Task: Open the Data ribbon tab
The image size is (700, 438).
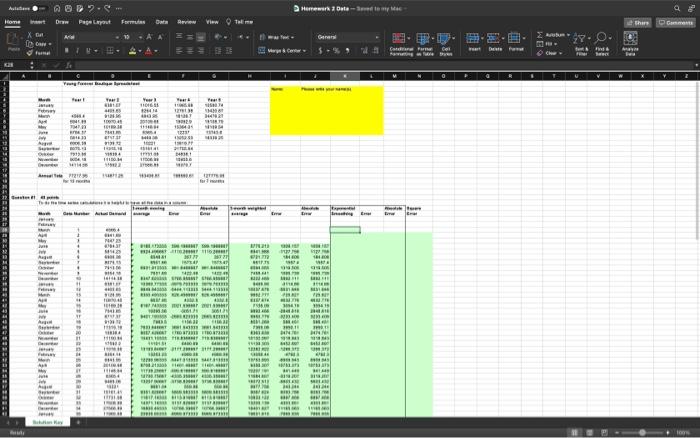Action: tap(162, 22)
